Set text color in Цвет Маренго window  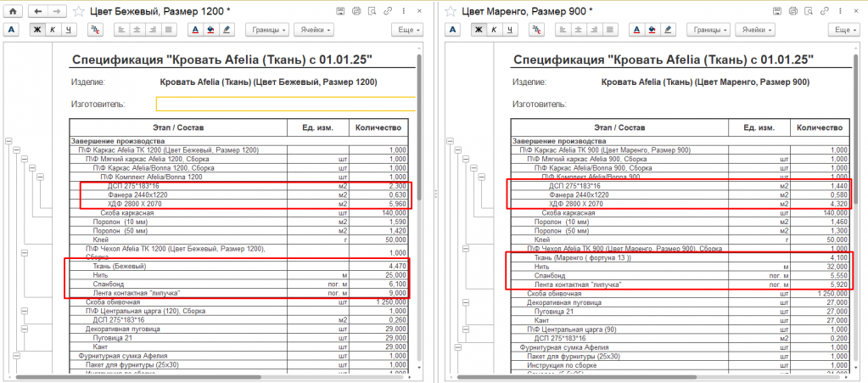click(636, 30)
